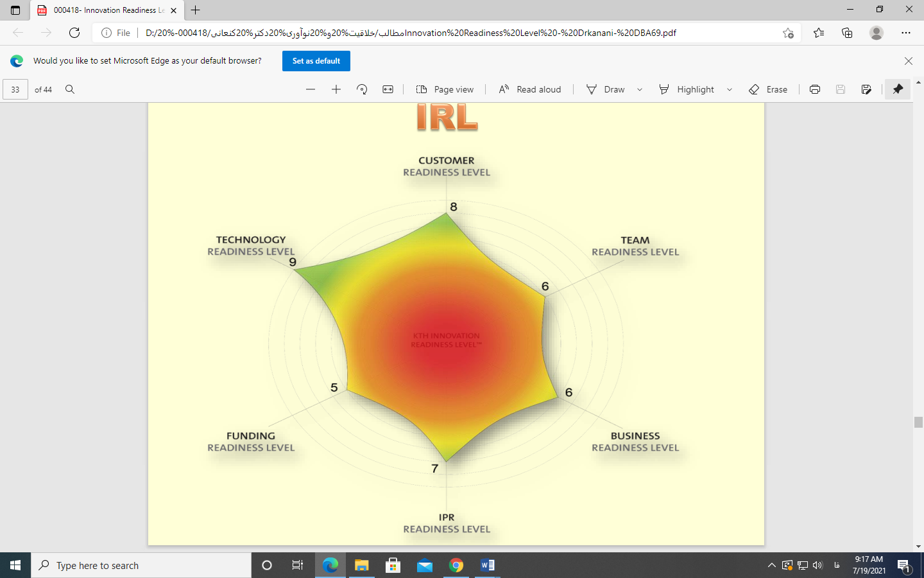Select the Erase tool

pos(768,89)
